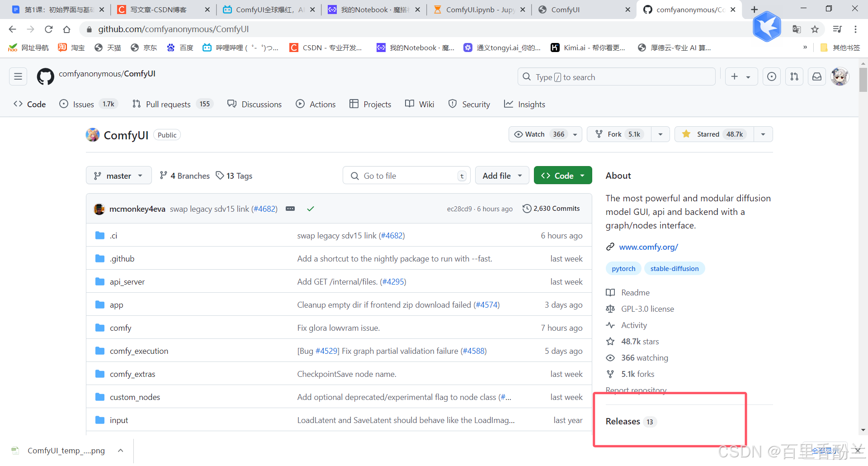Open the master branch selector

coord(118,176)
